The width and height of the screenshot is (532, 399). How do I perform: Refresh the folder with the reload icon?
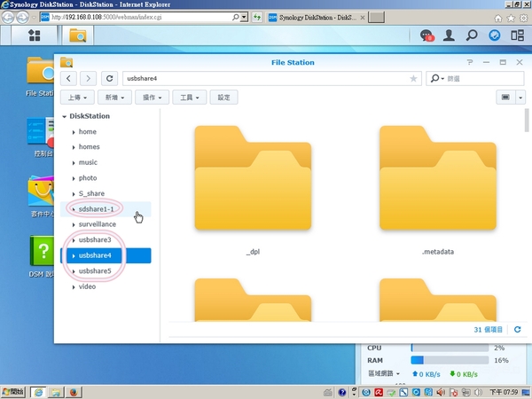click(108, 78)
